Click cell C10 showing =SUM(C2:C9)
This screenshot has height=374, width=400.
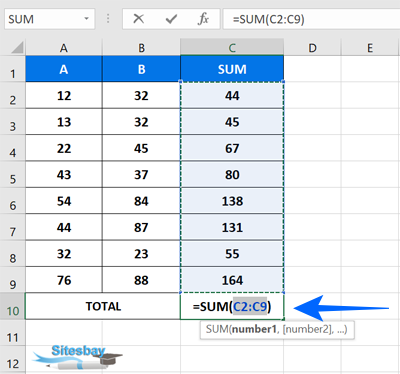click(232, 306)
